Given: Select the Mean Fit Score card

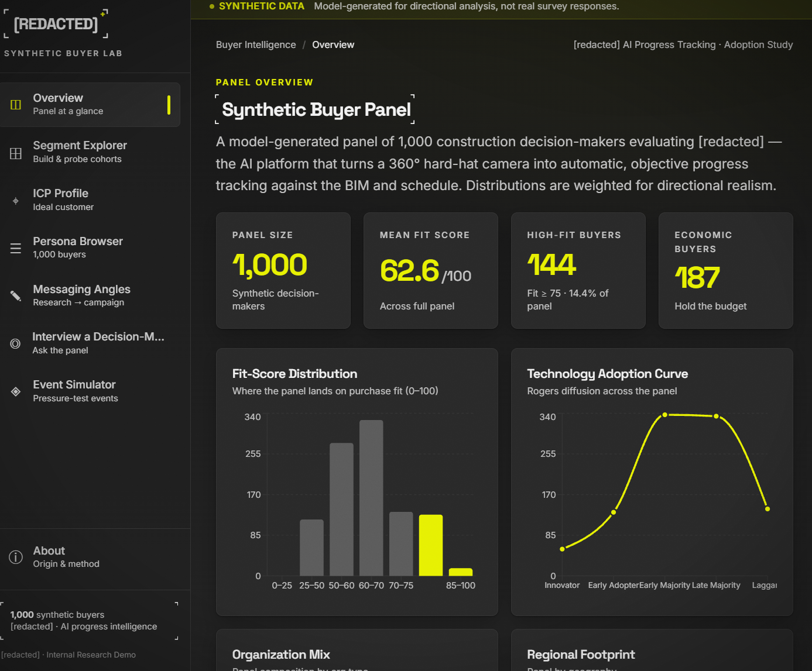Looking at the screenshot, I should (431, 271).
